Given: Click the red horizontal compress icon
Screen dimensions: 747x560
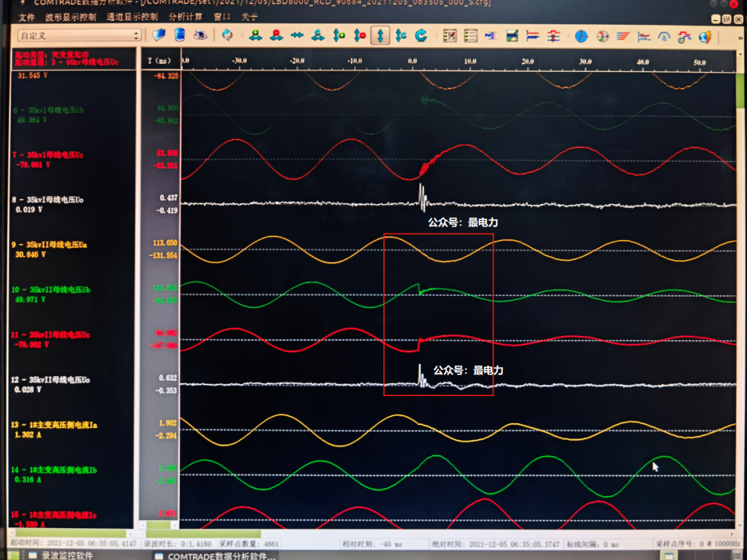Looking at the screenshot, I should point(276,35).
